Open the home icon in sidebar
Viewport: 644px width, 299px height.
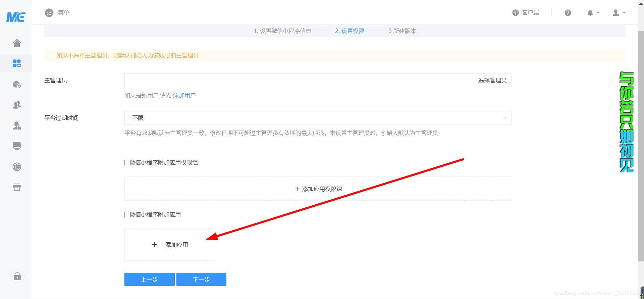[x=17, y=43]
